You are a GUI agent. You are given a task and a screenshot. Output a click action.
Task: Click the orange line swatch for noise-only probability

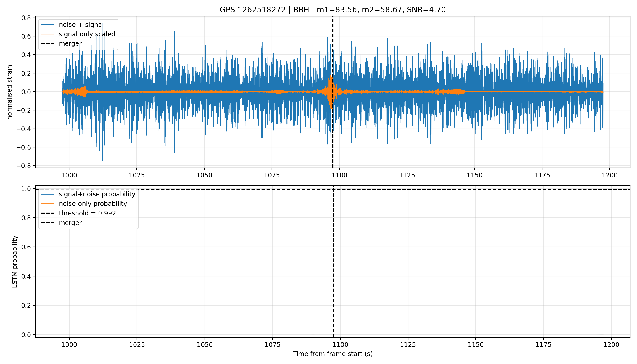48,204
